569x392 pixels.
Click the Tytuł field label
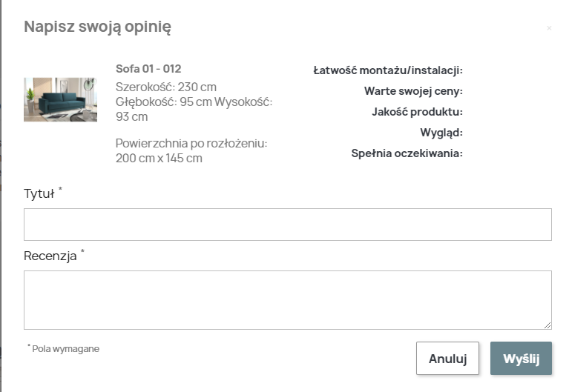coord(39,194)
